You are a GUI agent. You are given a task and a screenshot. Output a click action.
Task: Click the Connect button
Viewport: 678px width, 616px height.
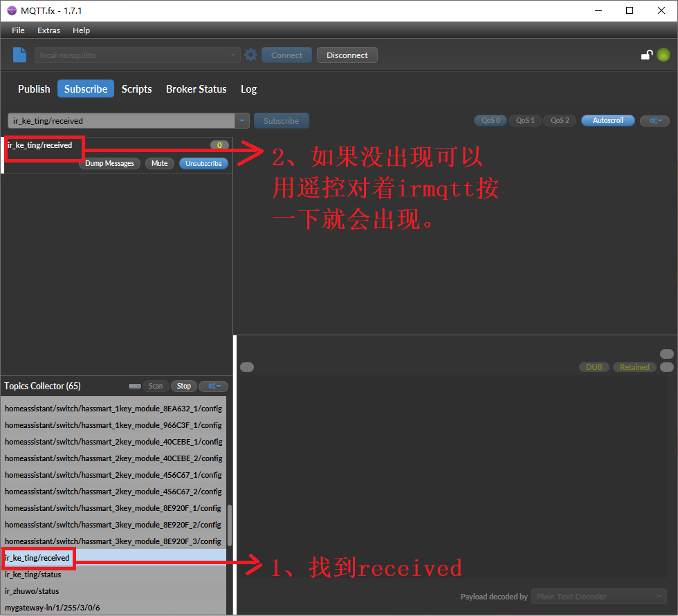(286, 55)
